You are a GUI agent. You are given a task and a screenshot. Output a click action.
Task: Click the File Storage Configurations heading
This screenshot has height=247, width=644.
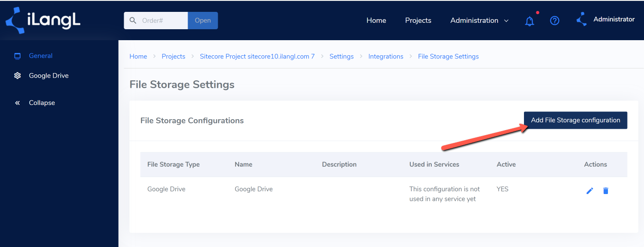192,121
